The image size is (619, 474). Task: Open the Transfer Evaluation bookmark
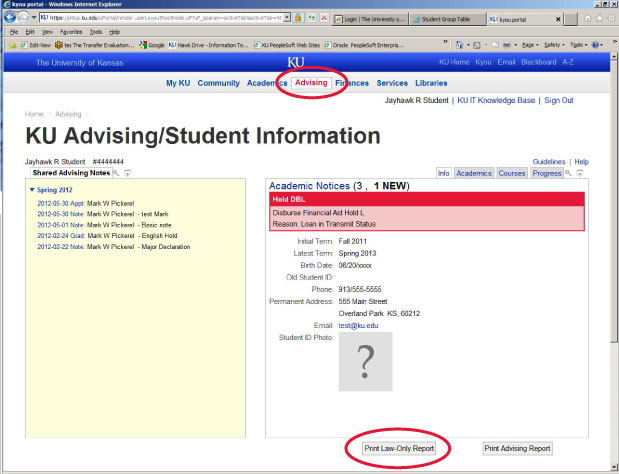[x=95, y=45]
